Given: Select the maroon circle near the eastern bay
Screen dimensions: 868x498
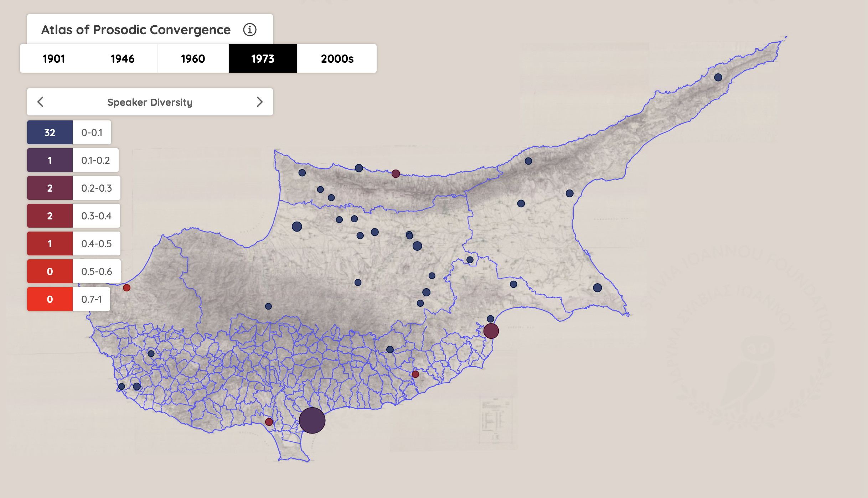Looking at the screenshot, I should point(491,331).
